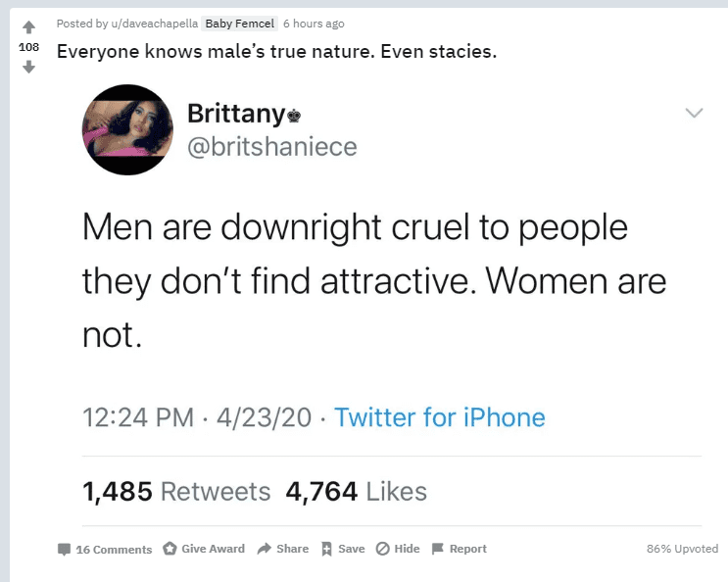Upvote the post with the up arrow
This screenshot has height=582, width=728.
coord(28,26)
